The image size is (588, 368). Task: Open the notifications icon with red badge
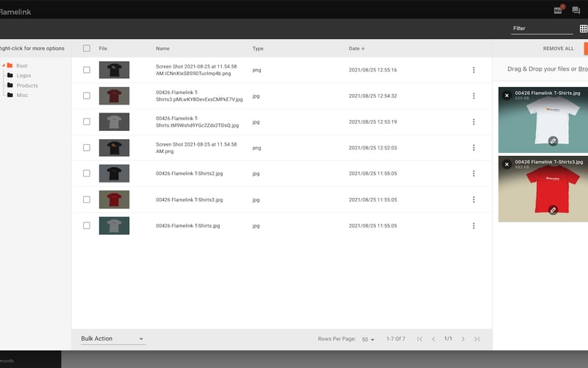[x=558, y=10]
